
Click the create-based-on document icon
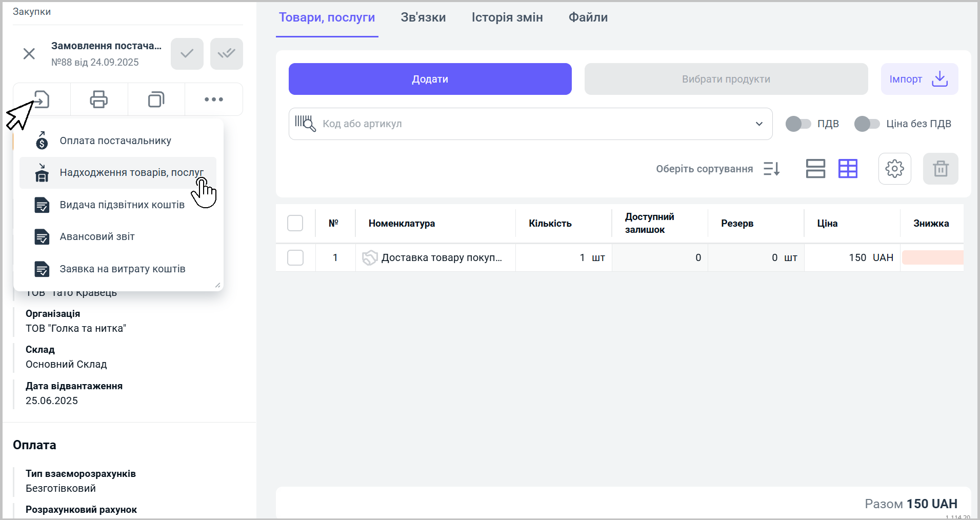(x=42, y=99)
